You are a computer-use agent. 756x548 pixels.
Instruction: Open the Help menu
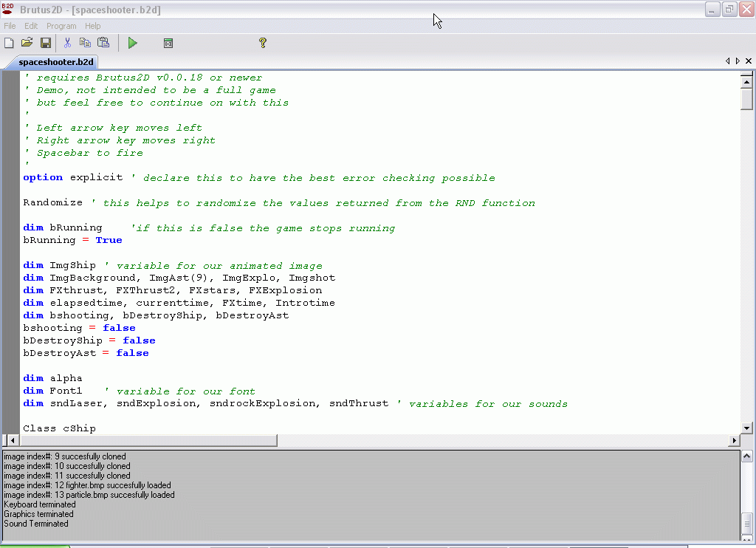[x=92, y=26]
